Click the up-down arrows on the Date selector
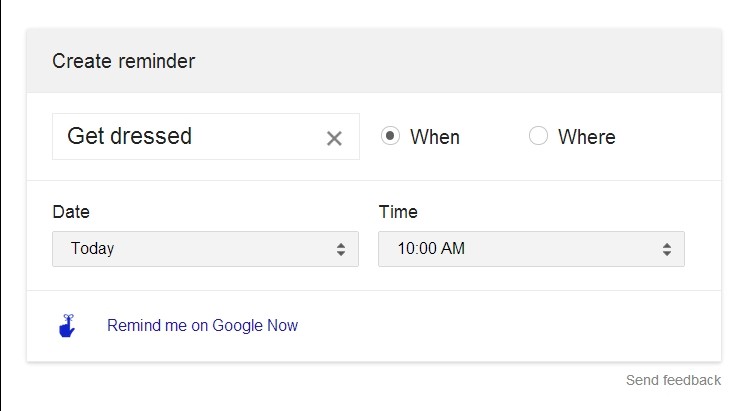The height and width of the screenshot is (411, 746). (x=341, y=249)
